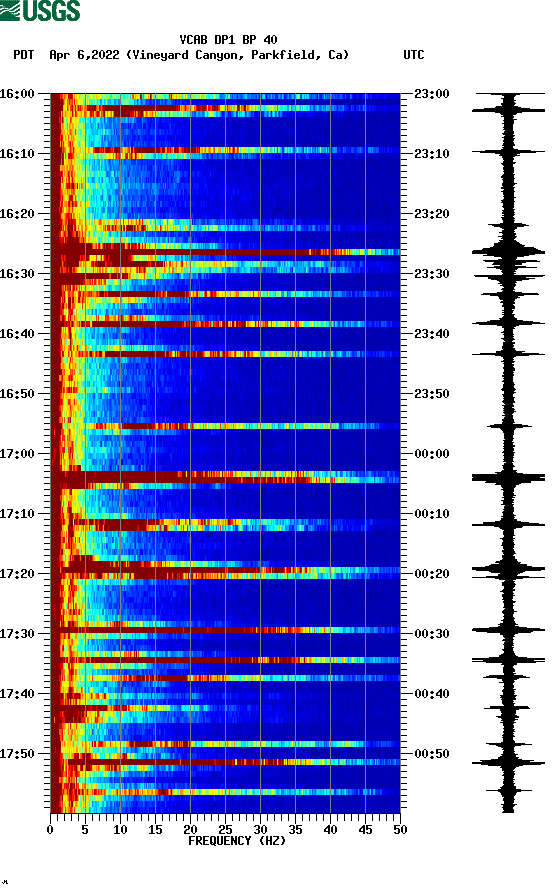
Task: Click the broadband event band near 16:26 in spectrogram
Action: 225,251
